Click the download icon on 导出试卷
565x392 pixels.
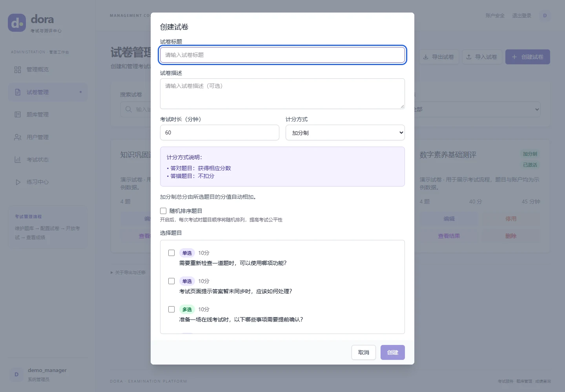[426, 57]
